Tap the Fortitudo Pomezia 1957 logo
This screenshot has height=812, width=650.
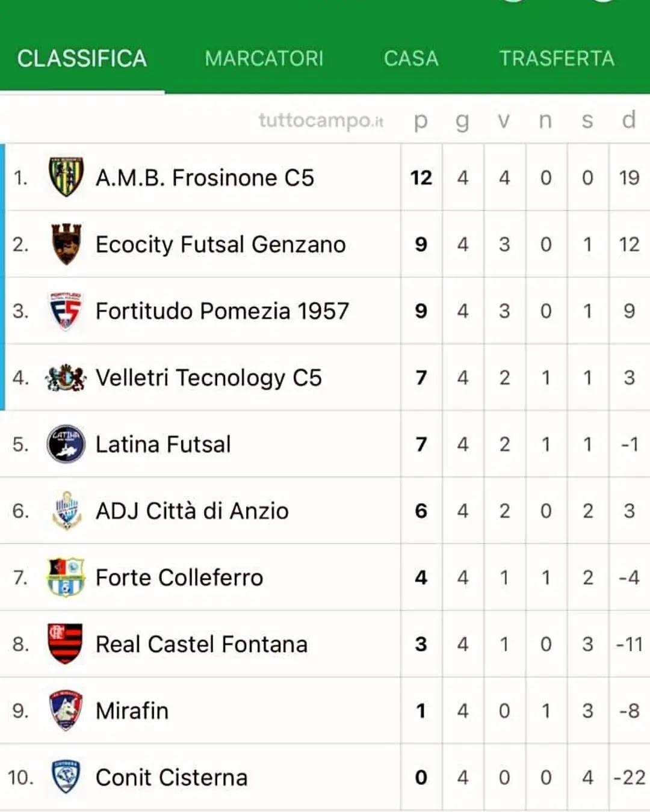pyautogui.click(x=66, y=311)
